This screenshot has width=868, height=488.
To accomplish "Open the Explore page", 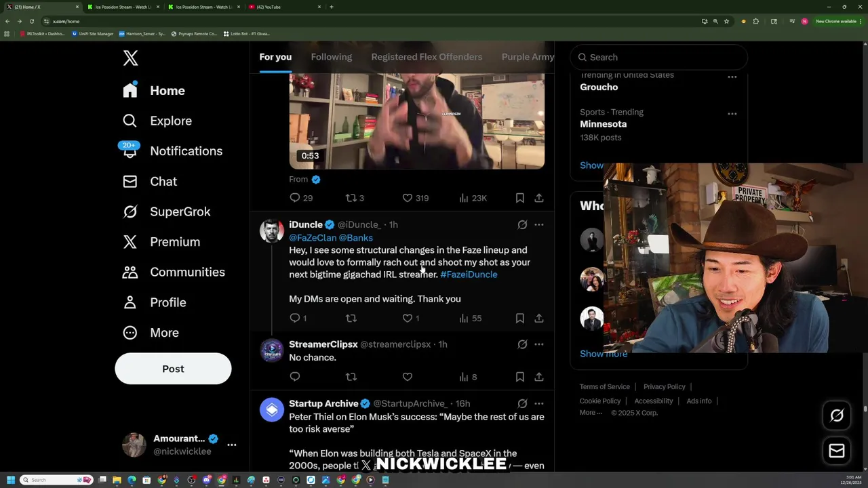I will [x=157, y=121].
